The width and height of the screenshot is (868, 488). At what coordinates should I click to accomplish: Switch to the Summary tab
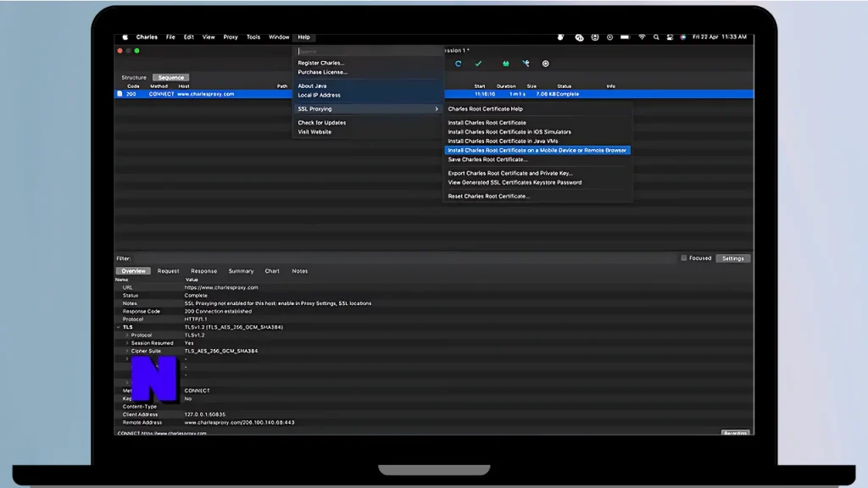[x=241, y=271]
